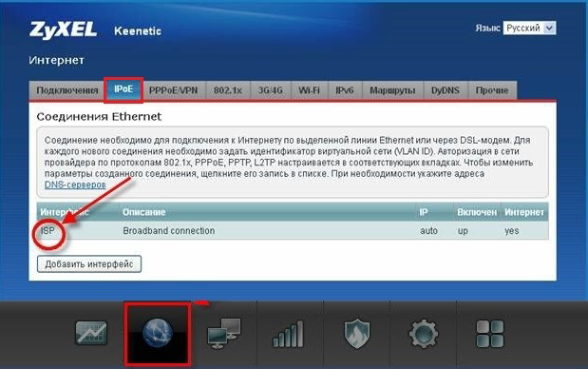Open the Wi-Fi signal bars section

click(x=288, y=334)
